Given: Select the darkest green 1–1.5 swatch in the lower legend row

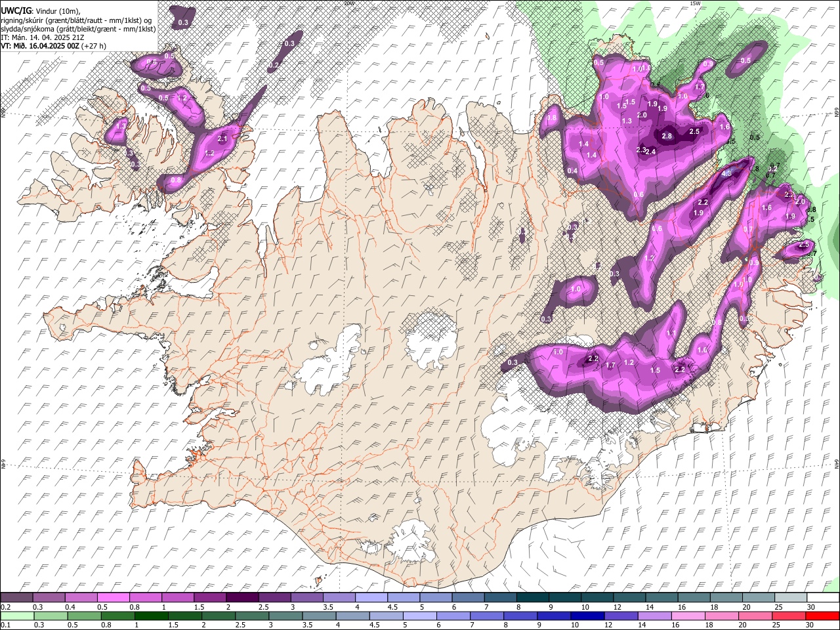Looking at the screenshot, I should pyautogui.click(x=151, y=616).
